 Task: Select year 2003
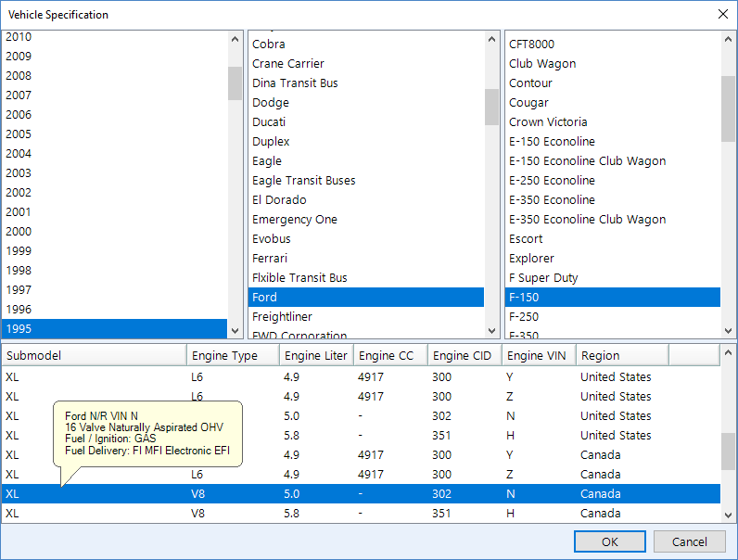pos(114,173)
